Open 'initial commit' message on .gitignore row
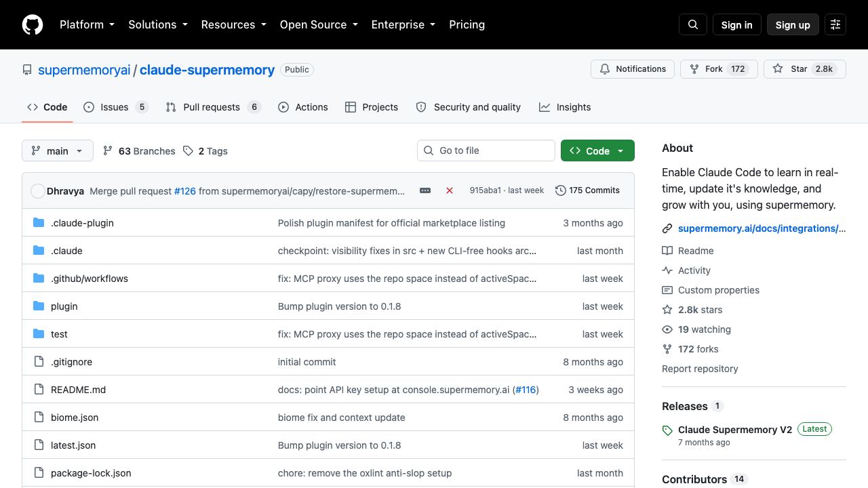The height and width of the screenshot is (488, 868). 307,362
